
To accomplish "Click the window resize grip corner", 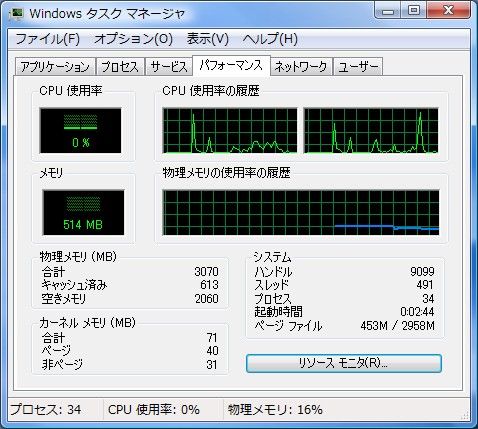I will coord(465,415).
